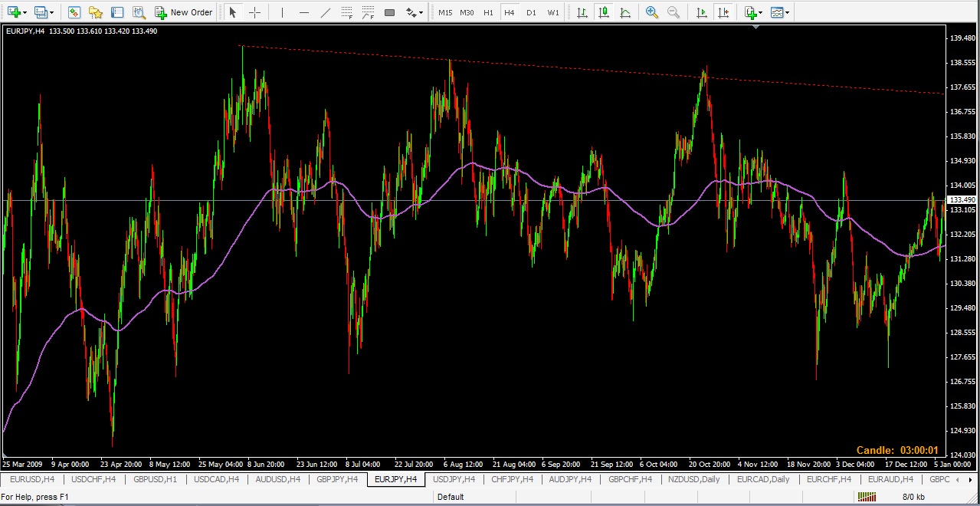Select the Crosshair tool
980x506 pixels.
[x=255, y=12]
